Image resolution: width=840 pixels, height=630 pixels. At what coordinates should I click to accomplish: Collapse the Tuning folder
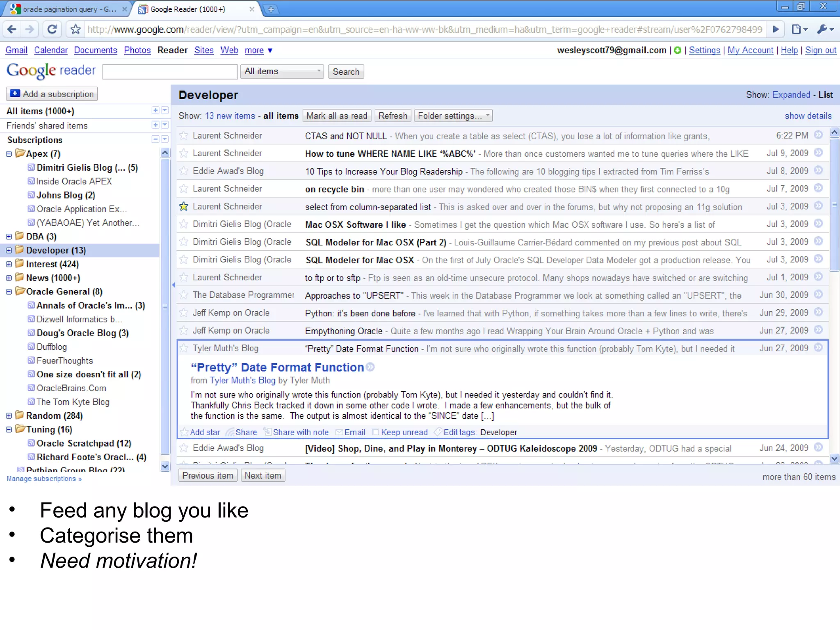[9, 430]
